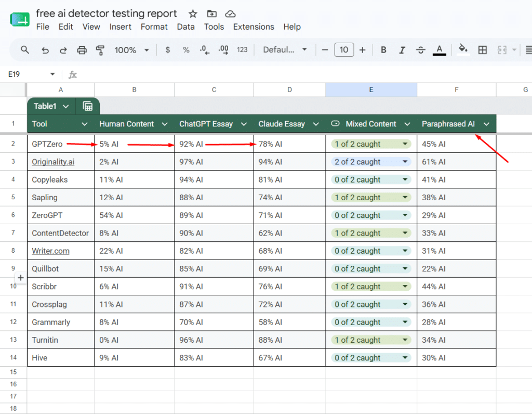Open the Data menu

185,27
